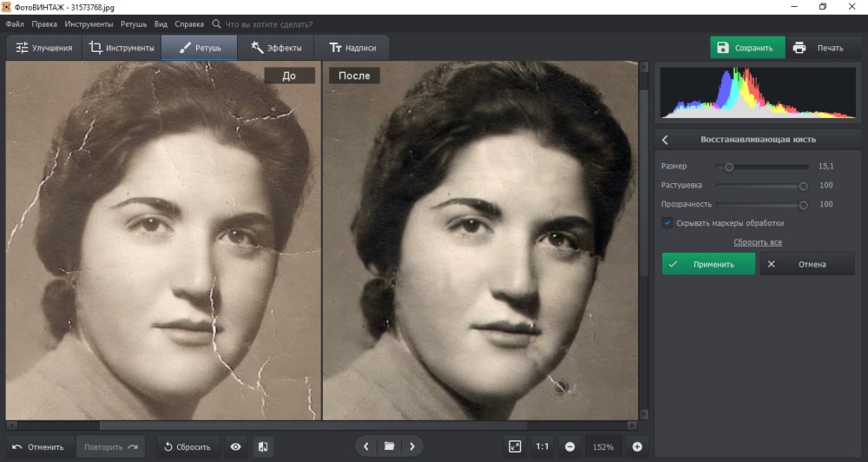Open the Вид menu
The height and width of the screenshot is (462, 868).
(x=161, y=24)
